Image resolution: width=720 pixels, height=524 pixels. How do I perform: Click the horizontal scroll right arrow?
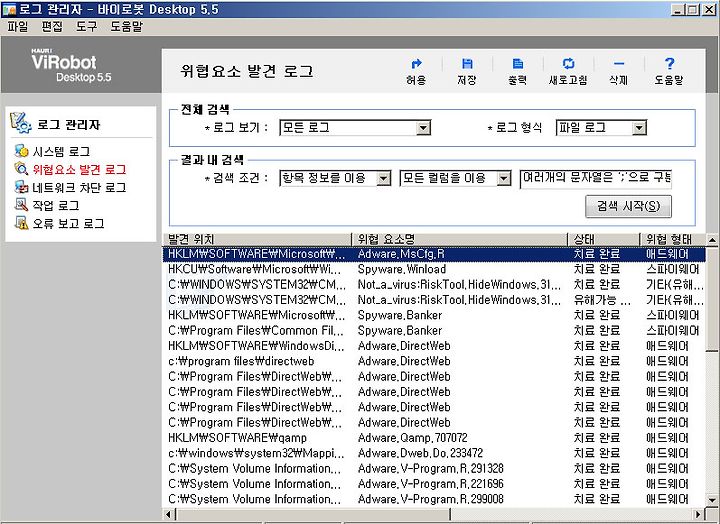698,514
